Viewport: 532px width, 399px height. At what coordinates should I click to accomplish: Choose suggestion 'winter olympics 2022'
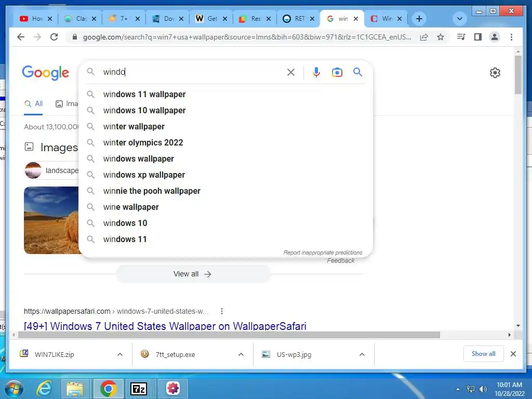225,143
